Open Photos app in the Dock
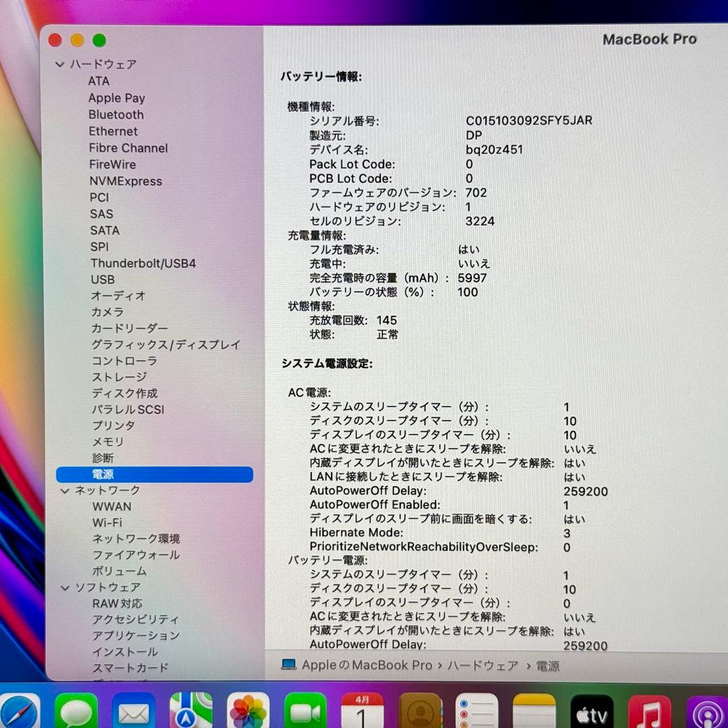This screenshot has width=728, height=728. [248, 710]
